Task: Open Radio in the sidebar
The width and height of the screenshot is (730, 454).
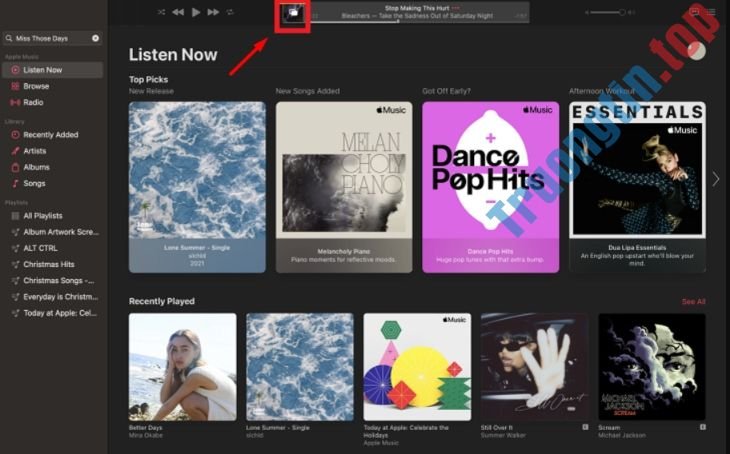Action: [x=33, y=102]
